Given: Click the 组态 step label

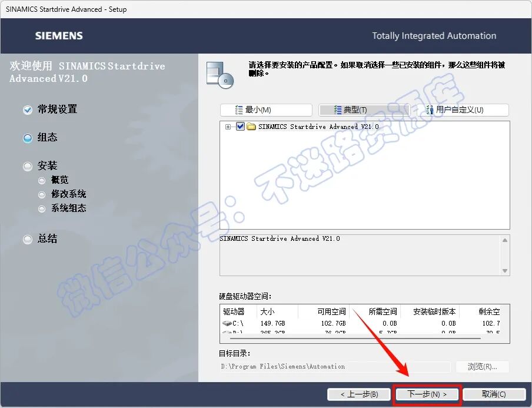Looking at the screenshot, I should pos(48,137).
